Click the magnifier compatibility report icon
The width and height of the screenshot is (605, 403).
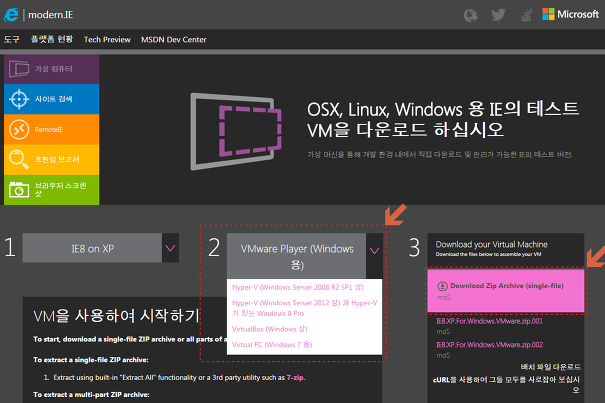(x=19, y=159)
